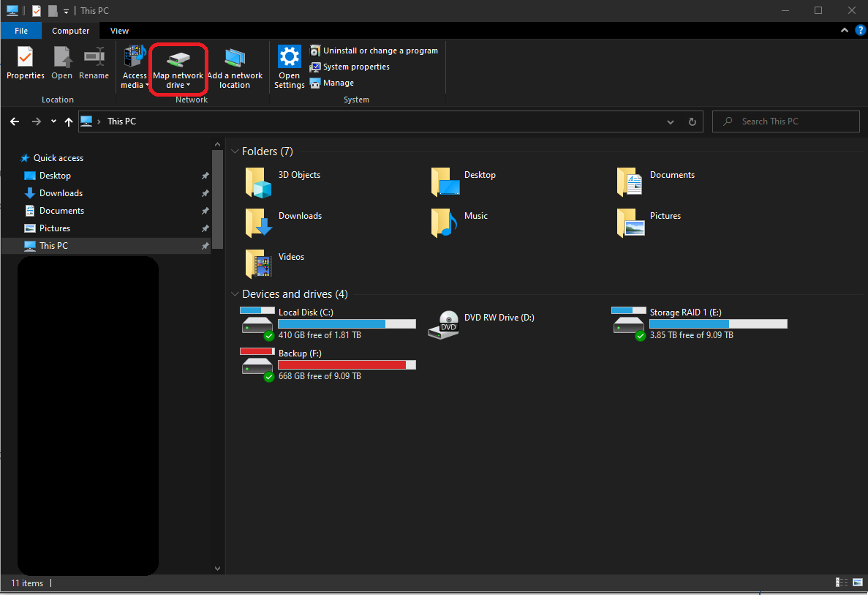Open the Properties ribbon icon
The height and width of the screenshot is (595, 868).
26,58
